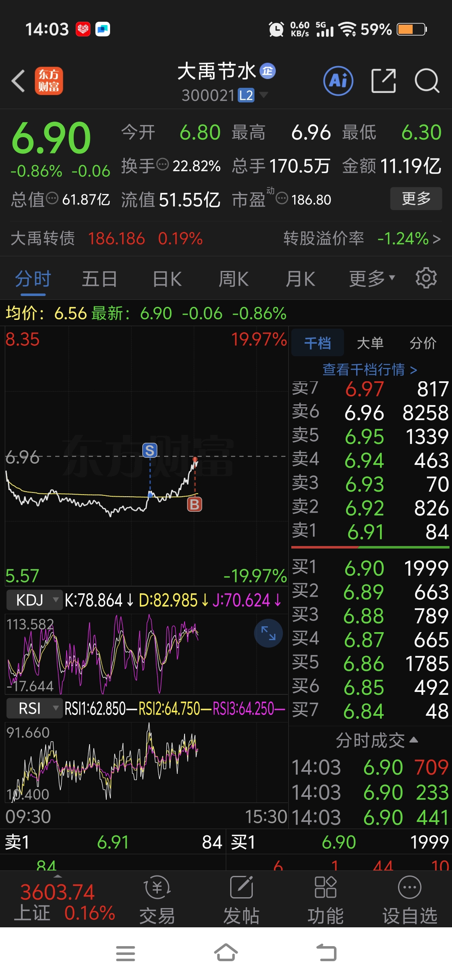
Task: Tap the 买5 row at 6.86
Action: (x=370, y=663)
